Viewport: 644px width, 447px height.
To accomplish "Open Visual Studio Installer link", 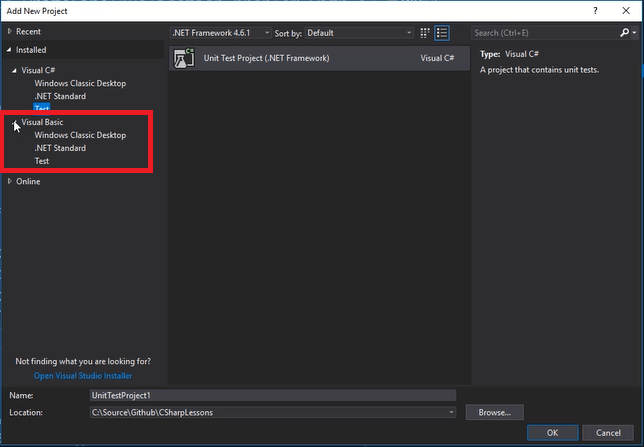I will [83, 376].
